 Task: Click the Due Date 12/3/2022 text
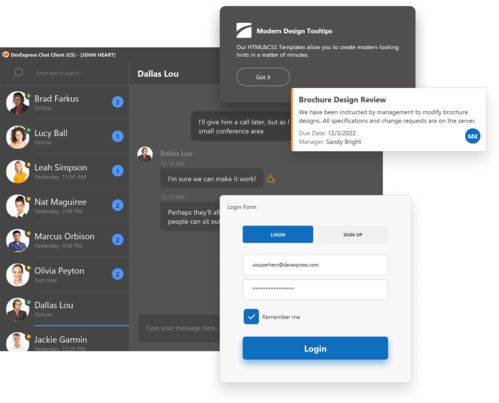(x=327, y=133)
